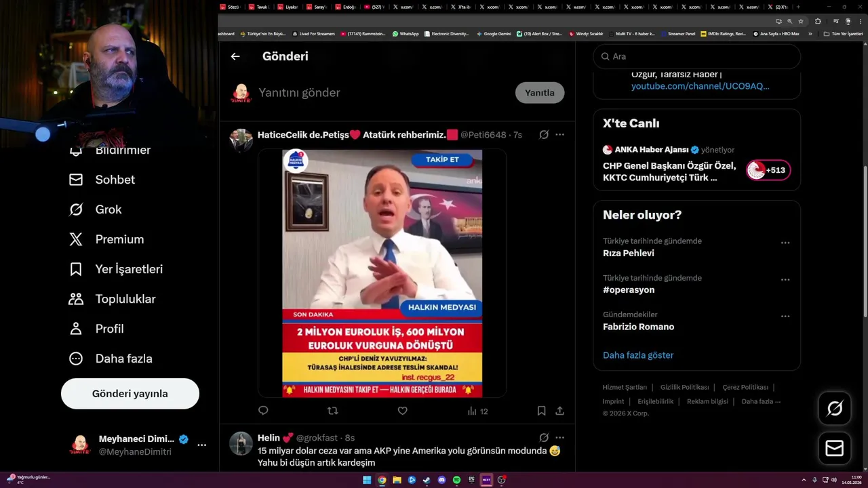Focus the Yanıtını gönder reply field
This screenshot has width=868, height=488.
click(383, 93)
